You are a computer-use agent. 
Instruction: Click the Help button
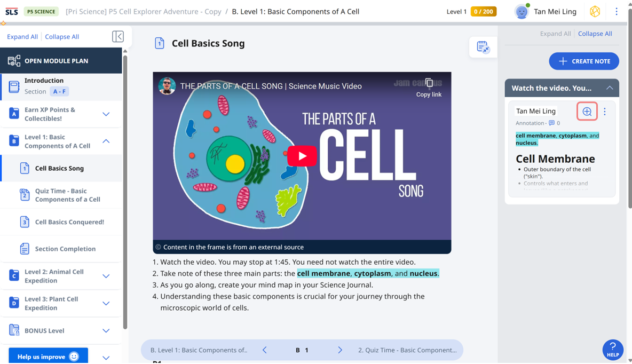point(613,350)
